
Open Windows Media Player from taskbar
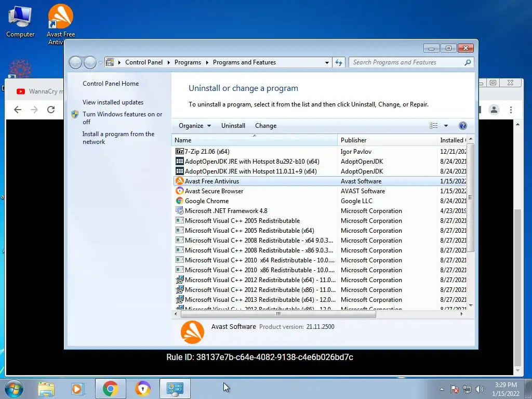[x=78, y=389]
